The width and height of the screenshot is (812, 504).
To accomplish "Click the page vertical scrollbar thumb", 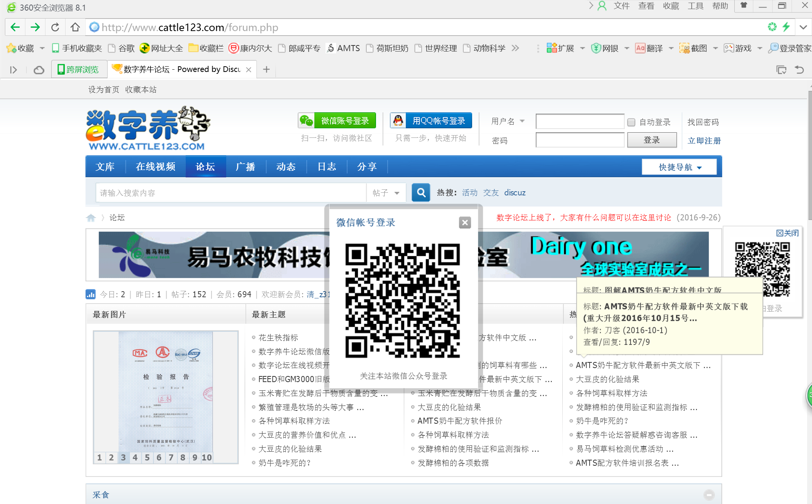I will [x=810, y=155].
